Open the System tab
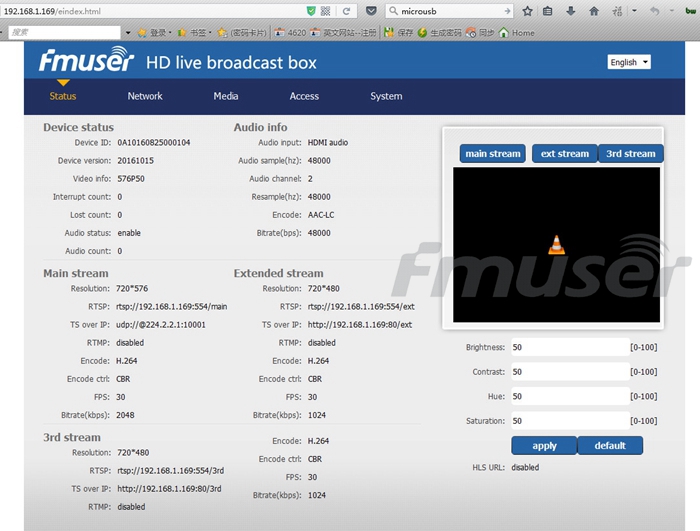 click(386, 96)
